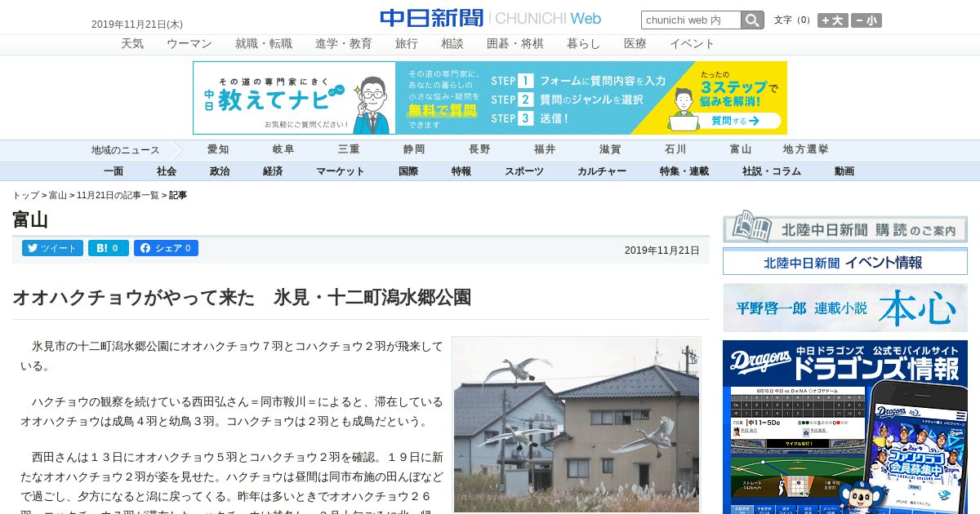Select 愛知 regional news tab
This screenshot has height=514, width=980.
click(218, 149)
